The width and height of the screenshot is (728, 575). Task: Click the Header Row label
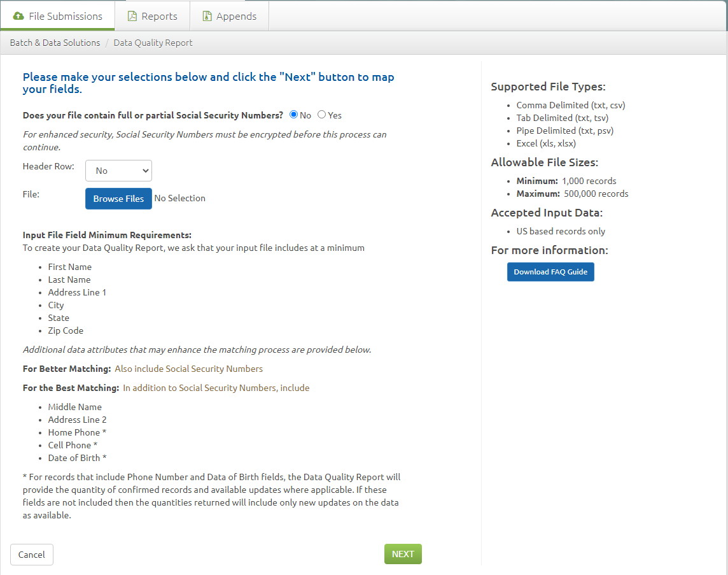(x=48, y=166)
